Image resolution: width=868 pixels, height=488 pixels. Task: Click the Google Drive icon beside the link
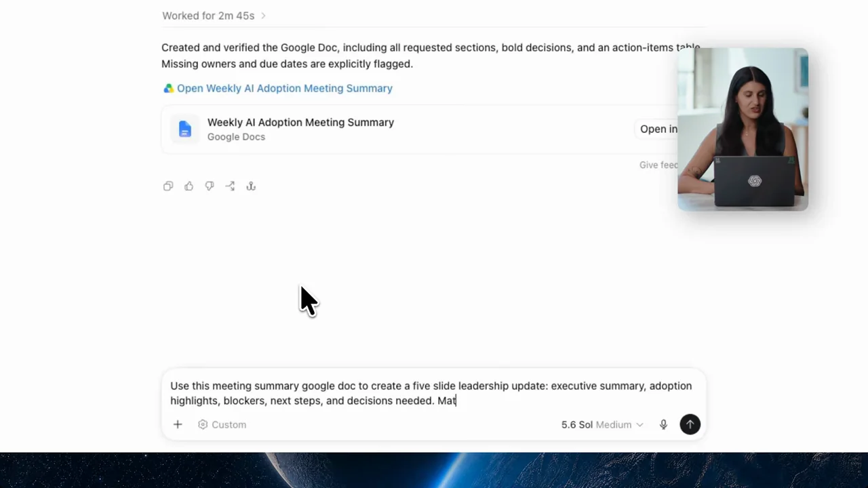(168, 88)
